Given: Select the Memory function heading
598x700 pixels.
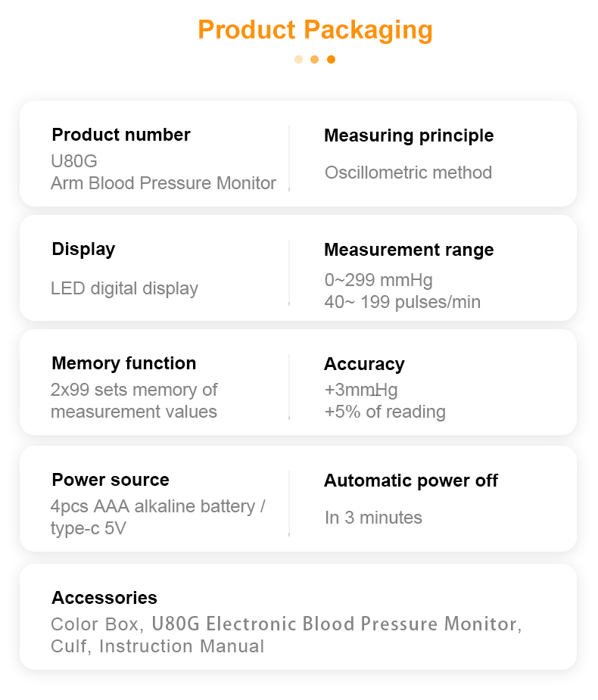Looking at the screenshot, I should (124, 363).
